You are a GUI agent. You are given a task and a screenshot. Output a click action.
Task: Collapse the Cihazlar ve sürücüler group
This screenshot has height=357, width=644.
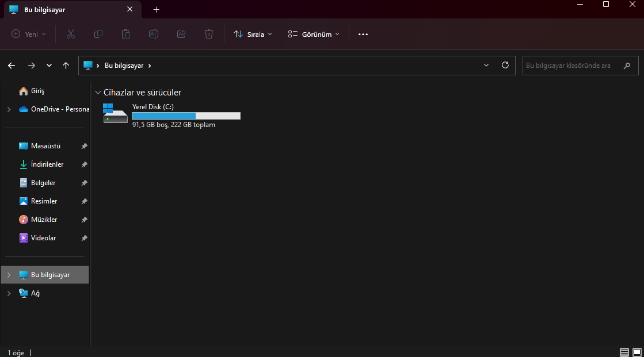98,93
